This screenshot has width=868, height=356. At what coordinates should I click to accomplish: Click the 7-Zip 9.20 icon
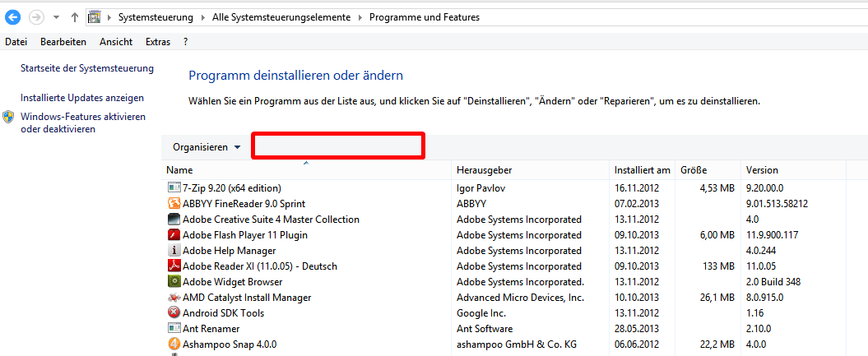(x=174, y=188)
